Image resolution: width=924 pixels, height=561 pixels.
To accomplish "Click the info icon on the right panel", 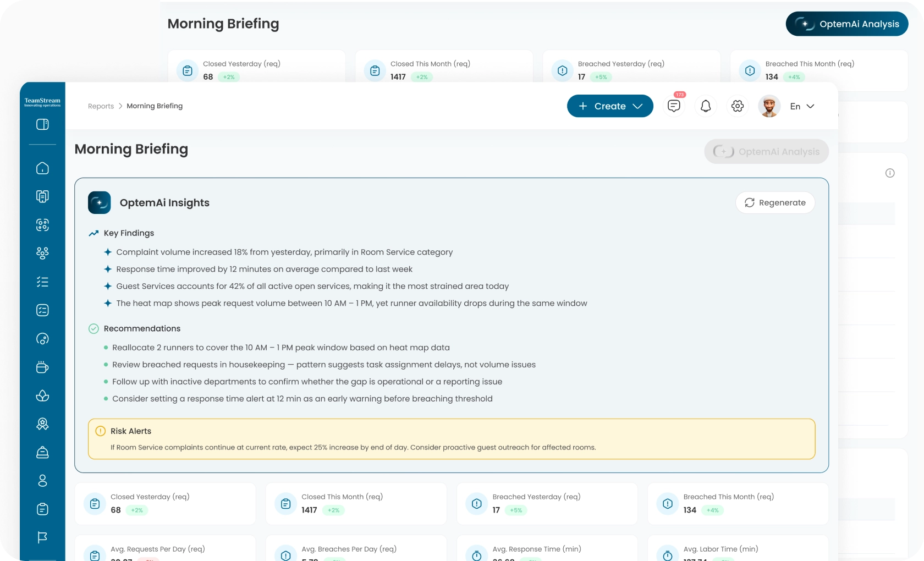I will tap(890, 173).
